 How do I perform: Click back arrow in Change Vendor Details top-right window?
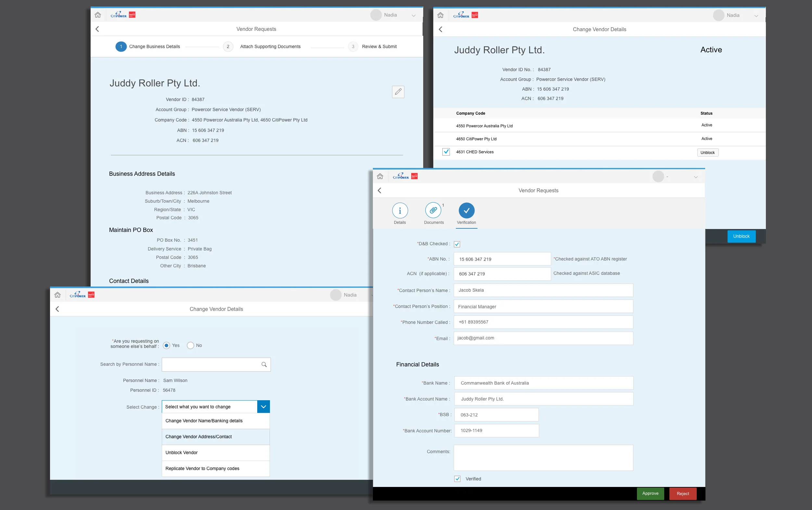point(440,29)
